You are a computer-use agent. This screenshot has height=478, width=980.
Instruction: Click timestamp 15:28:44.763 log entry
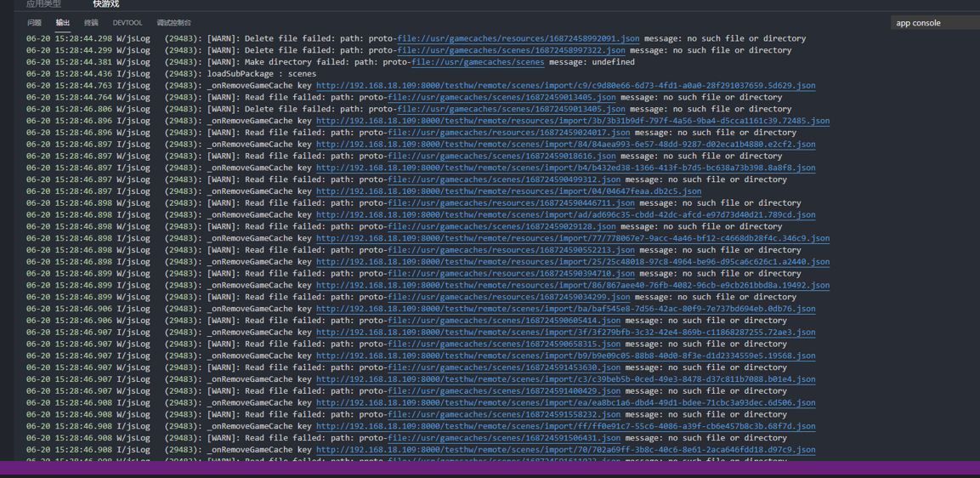pos(84,85)
